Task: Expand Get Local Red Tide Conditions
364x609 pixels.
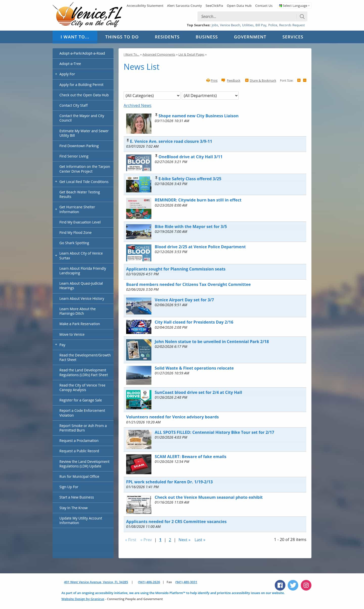Action: coord(56,182)
